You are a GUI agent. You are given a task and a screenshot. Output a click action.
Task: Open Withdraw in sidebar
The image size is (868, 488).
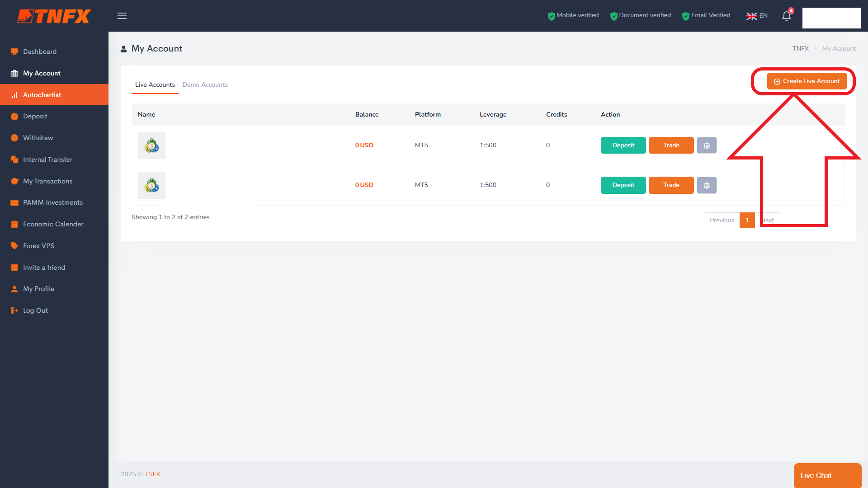pyautogui.click(x=54, y=138)
